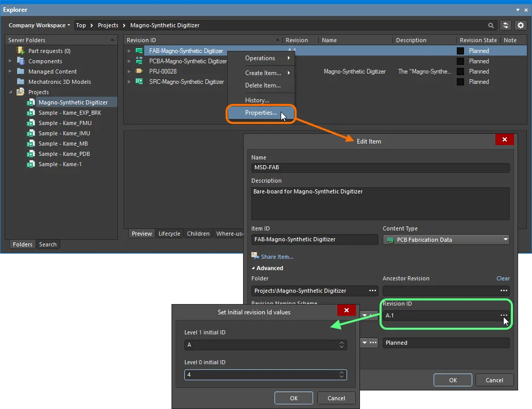Choose History from the context menu
Viewport: 532px width, 409px height.
pyautogui.click(x=261, y=100)
